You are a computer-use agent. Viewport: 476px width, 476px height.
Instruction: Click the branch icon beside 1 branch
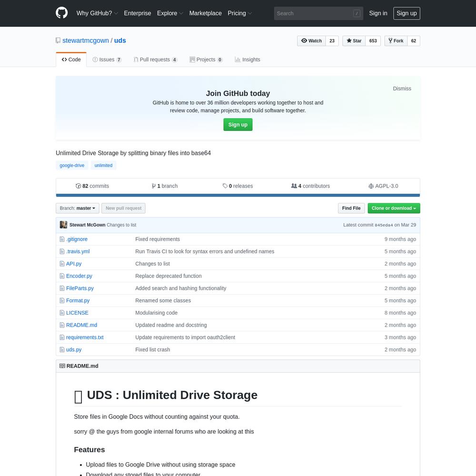pos(154,186)
